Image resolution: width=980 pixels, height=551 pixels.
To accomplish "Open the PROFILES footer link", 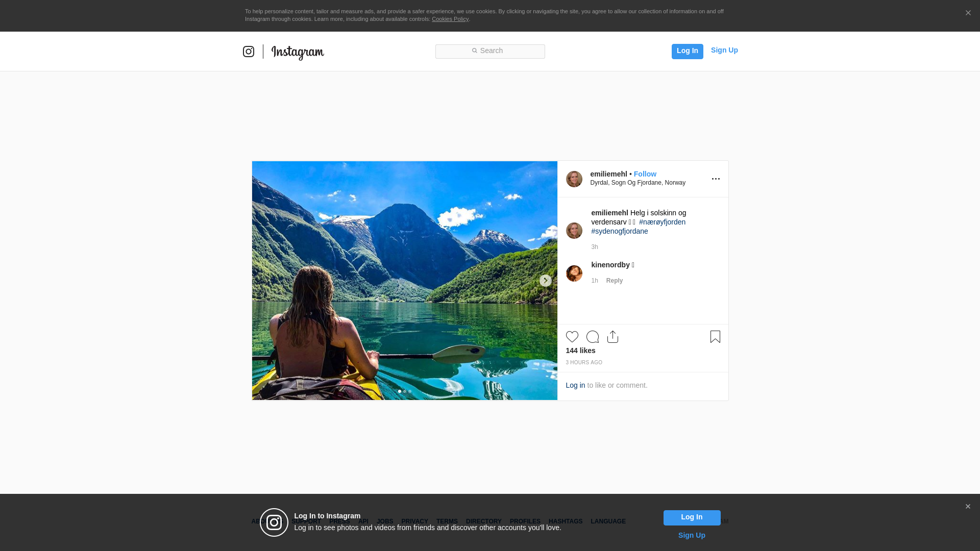I will 525,521.
